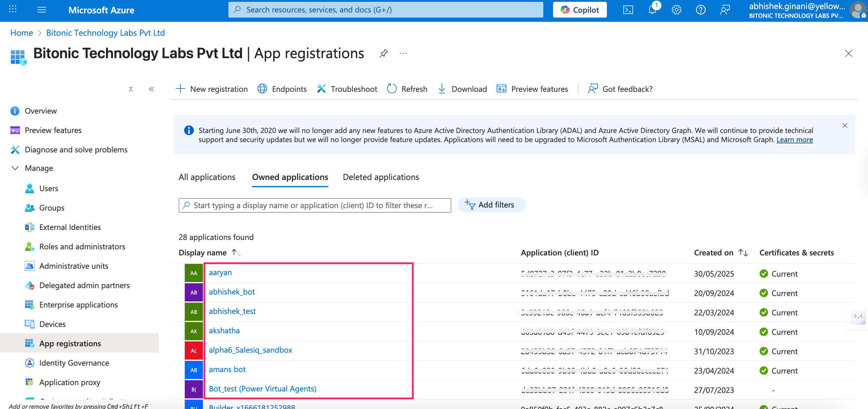Viewport: 868px width, 409px height.
Task: Open the Help question mark icon
Action: 701,10
